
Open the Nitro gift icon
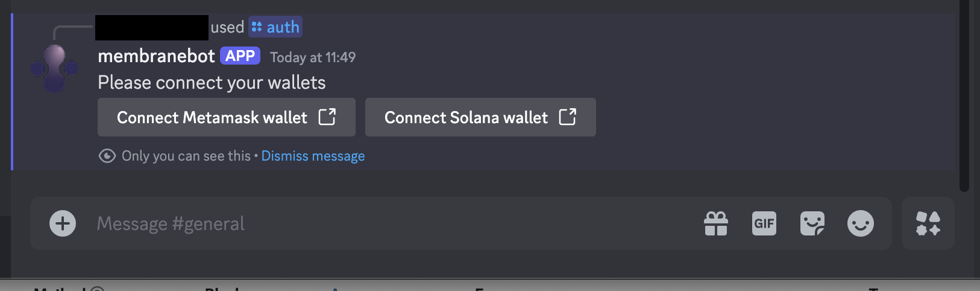click(x=716, y=223)
